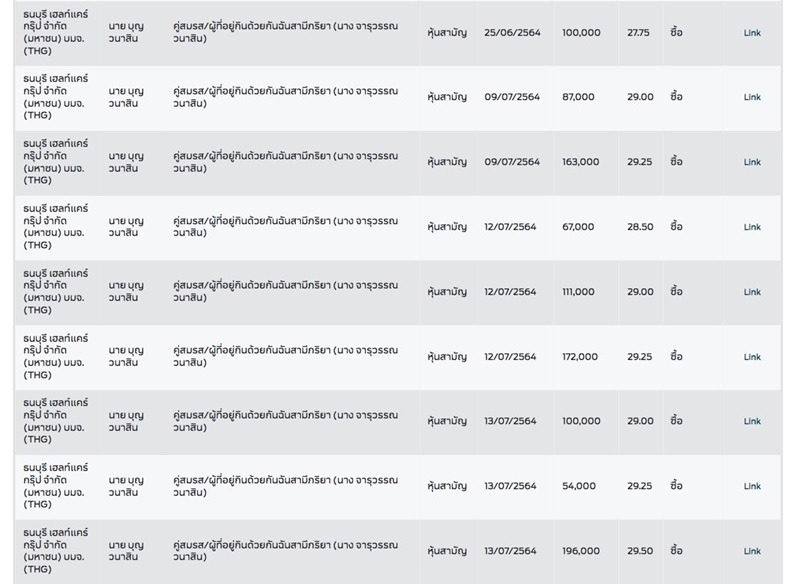800x584 pixels.
Task: Select the 67,000 volume cell
Action: [x=579, y=227]
